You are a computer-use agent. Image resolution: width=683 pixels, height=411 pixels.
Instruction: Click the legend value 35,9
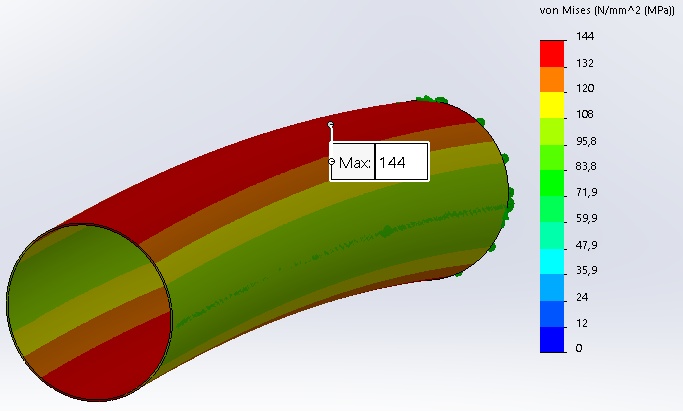pyautogui.click(x=586, y=270)
